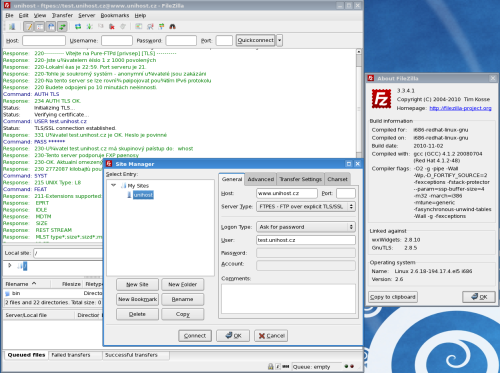Click the New Bookmark button
The image size is (500, 373).
pos(137,299)
